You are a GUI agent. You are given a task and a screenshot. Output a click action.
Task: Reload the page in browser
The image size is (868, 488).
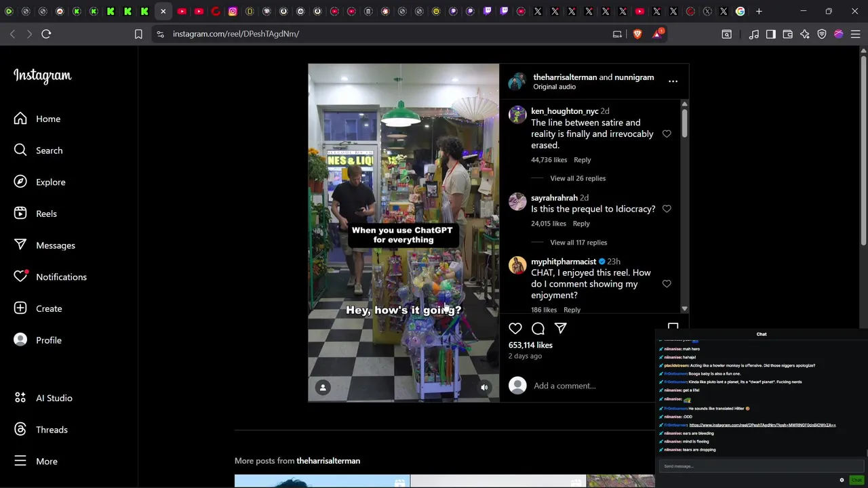pyautogui.click(x=46, y=34)
